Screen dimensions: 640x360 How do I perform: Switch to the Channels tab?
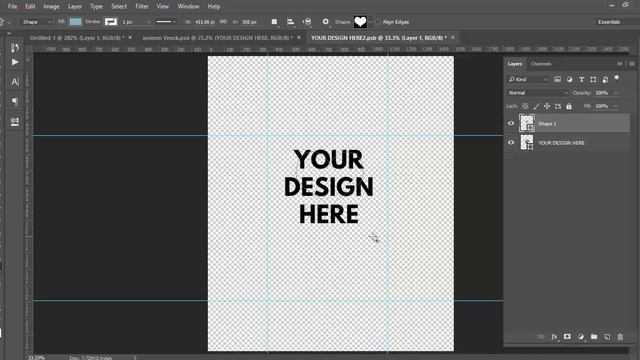pos(541,64)
